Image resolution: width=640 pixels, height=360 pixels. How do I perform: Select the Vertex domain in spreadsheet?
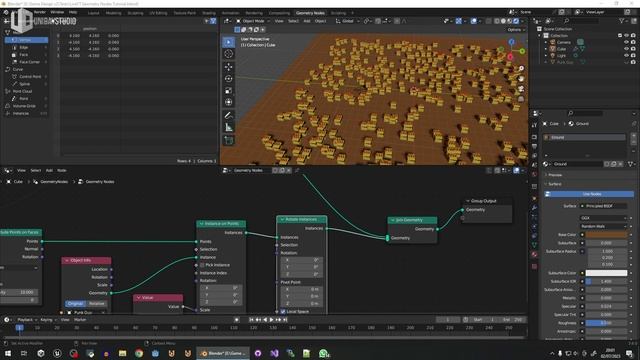tap(27, 40)
